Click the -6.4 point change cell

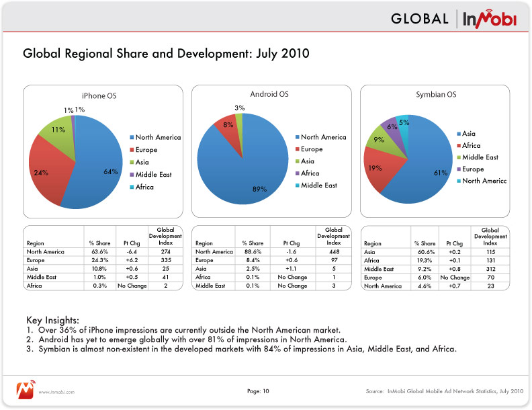click(x=131, y=252)
